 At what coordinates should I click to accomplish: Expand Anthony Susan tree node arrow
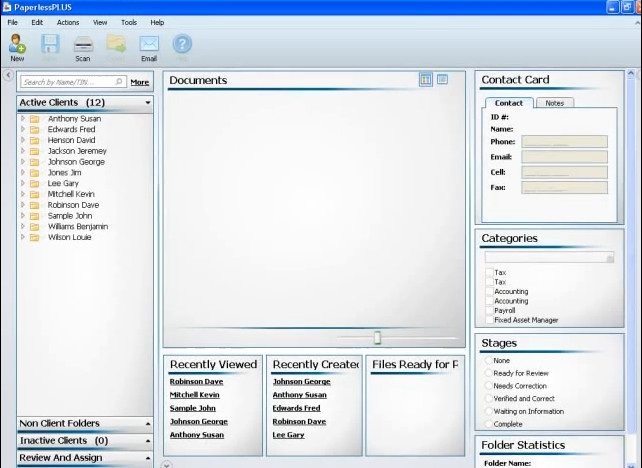pyautogui.click(x=23, y=118)
